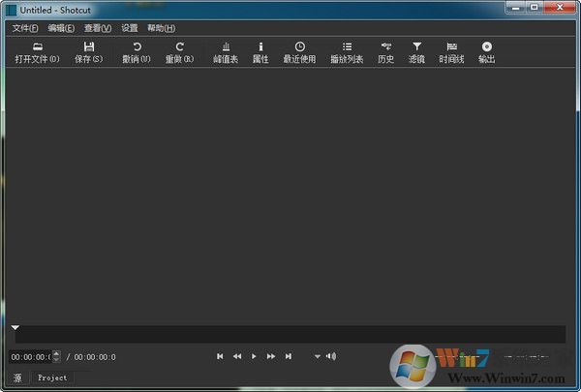Viewport: 581px width, 392px height.
Task: Click the Undo (撤销) arrow icon
Action: (x=137, y=47)
